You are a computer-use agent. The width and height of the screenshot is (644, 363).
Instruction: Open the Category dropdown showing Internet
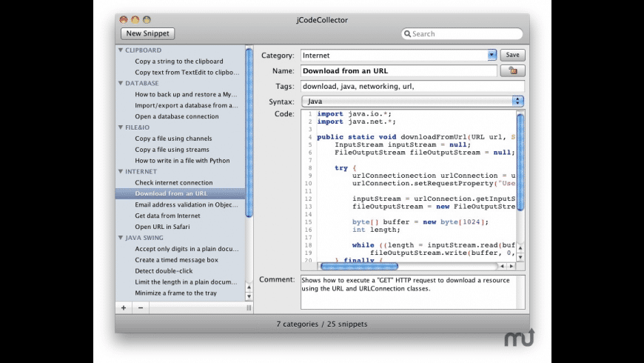click(492, 55)
